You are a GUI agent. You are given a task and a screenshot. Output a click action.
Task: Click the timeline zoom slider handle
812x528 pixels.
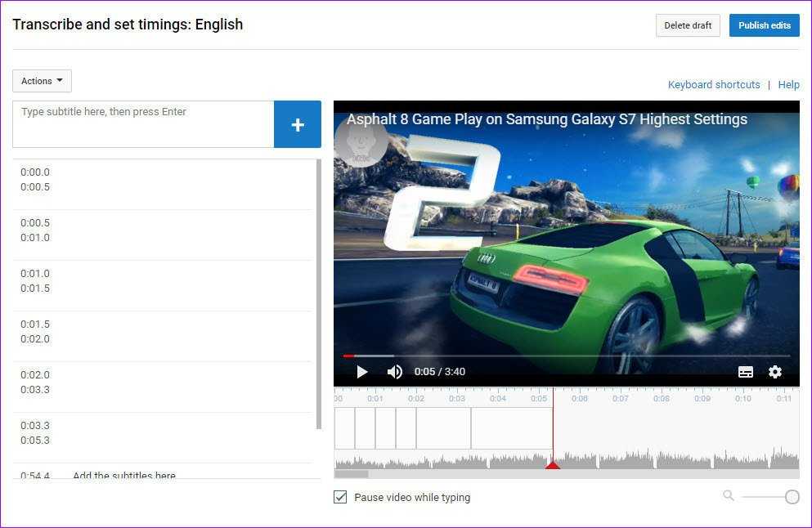792,497
